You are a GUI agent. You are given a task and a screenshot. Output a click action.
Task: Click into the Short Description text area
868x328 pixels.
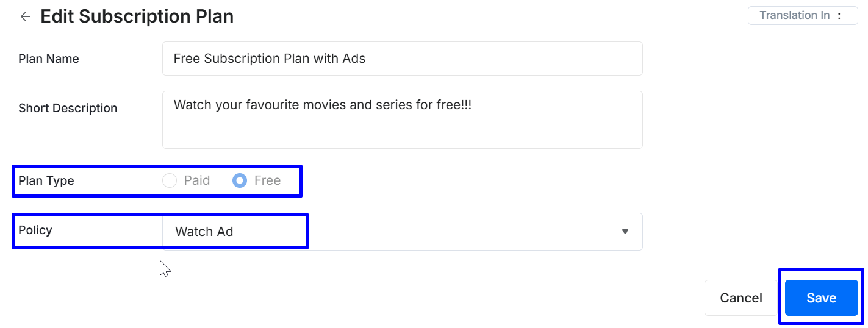coord(402,128)
